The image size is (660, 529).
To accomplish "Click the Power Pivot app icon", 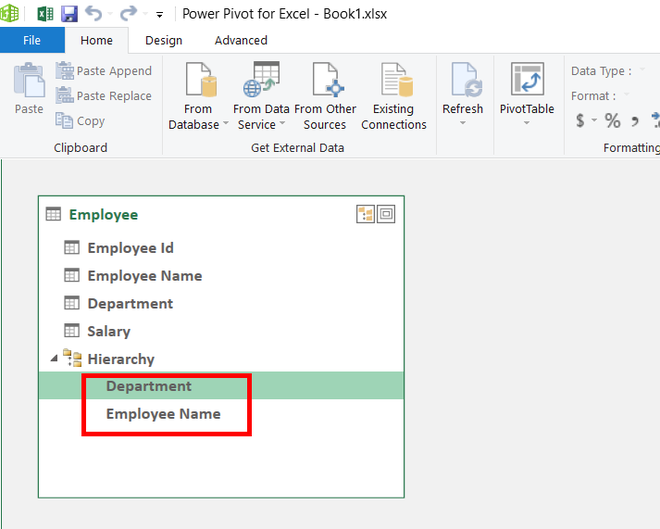I will (9, 13).
